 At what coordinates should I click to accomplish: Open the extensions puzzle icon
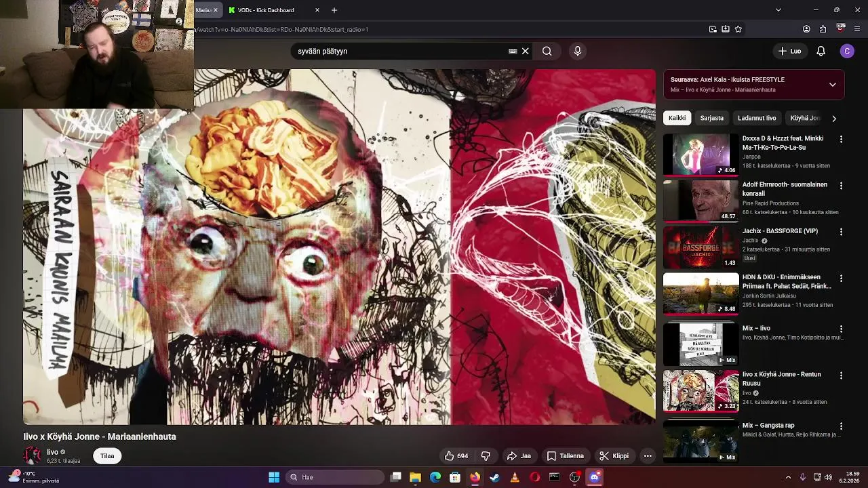pyautogui.click(x=823, y=29)
